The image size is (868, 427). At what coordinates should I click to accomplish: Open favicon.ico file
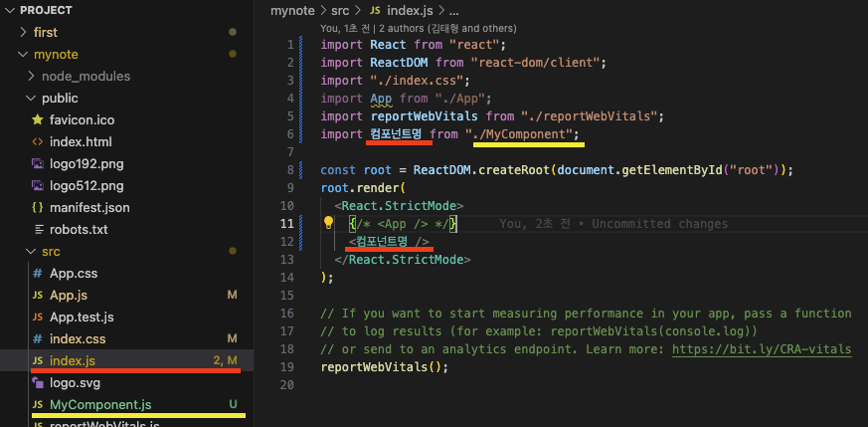(82, 119)
